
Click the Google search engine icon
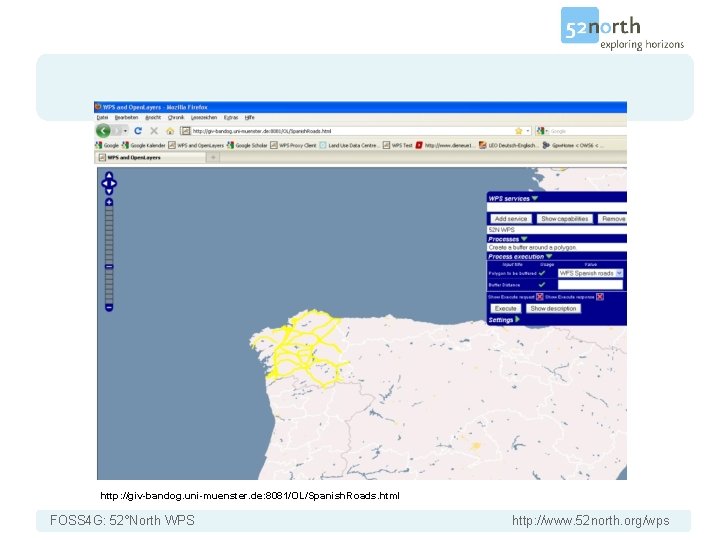[540, 131]
